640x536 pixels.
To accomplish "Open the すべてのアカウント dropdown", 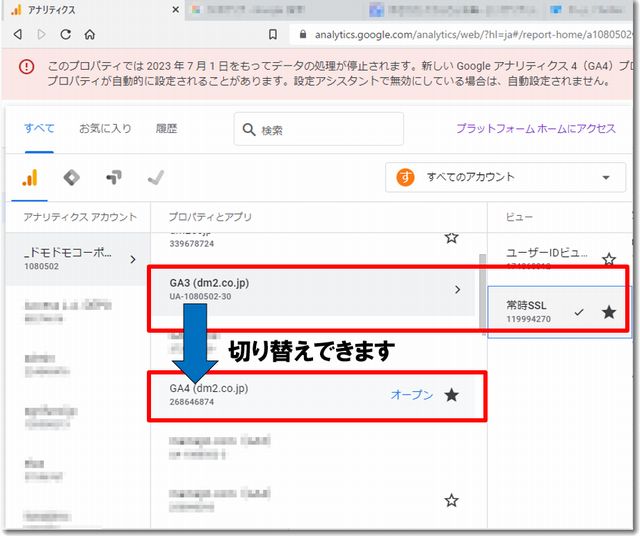I will tap(505, 177).
